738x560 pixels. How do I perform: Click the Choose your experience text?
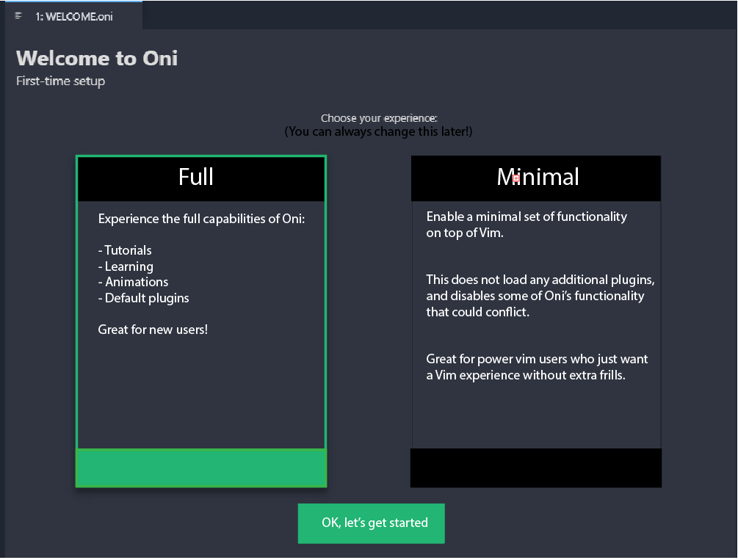[378, 117]
